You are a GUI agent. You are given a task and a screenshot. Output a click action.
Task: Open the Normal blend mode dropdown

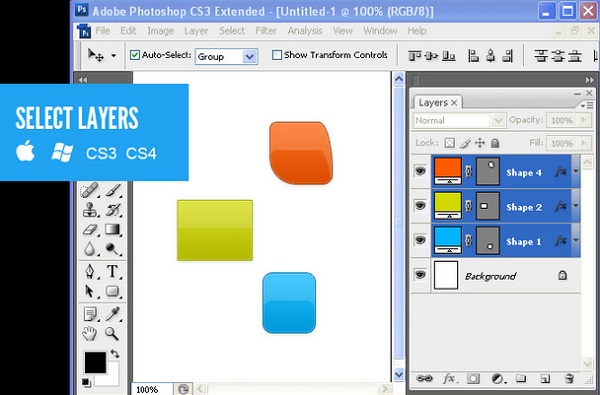click(498, 121)
